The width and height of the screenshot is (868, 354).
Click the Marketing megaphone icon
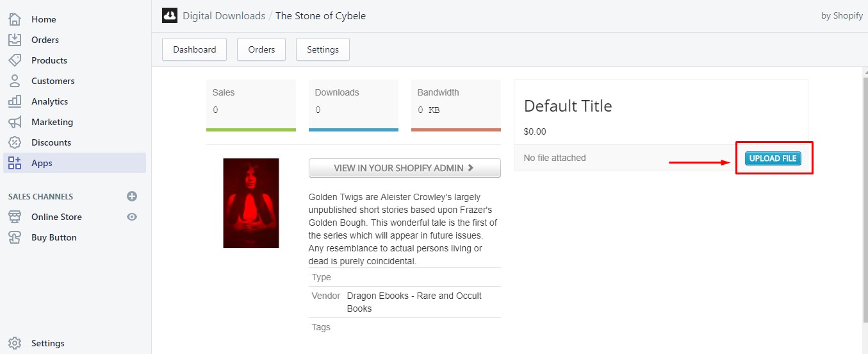pyautogui.click(x=15, y=122)
